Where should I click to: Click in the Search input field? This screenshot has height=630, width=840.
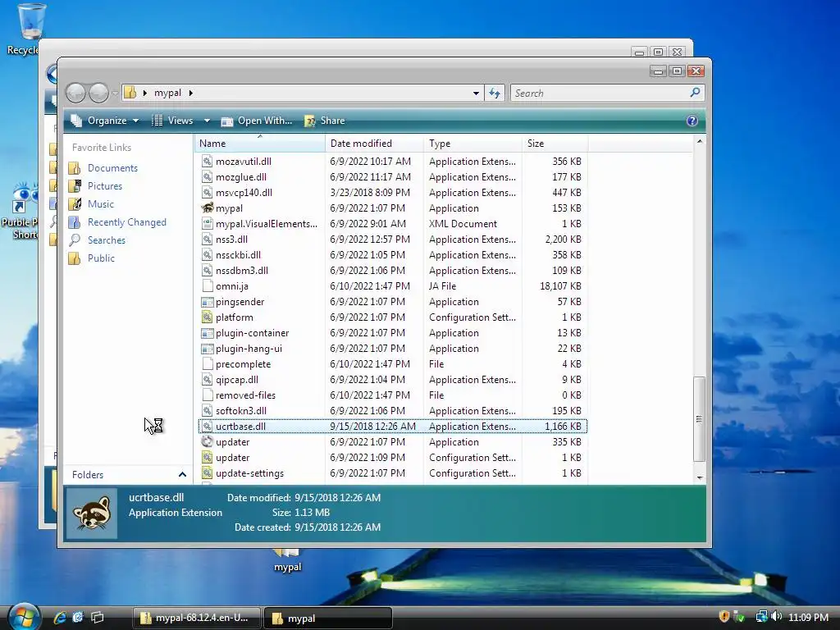pos(600,94)
